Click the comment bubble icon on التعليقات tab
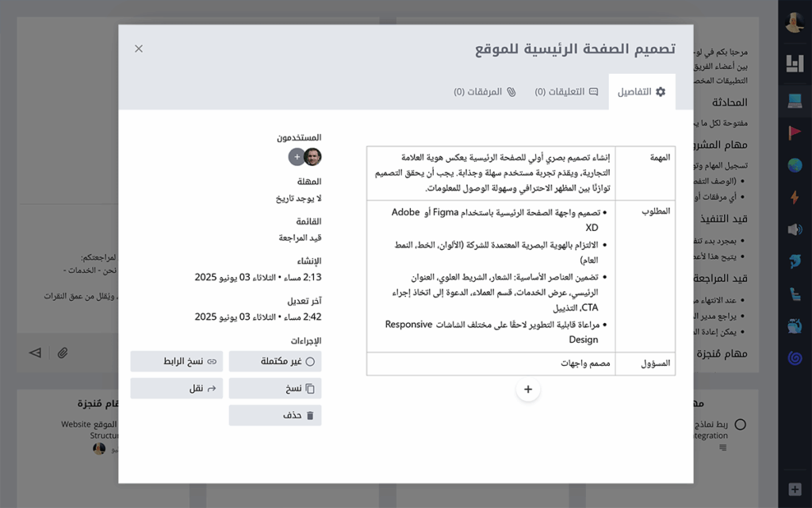812x508 pixels. coord(593,92)
